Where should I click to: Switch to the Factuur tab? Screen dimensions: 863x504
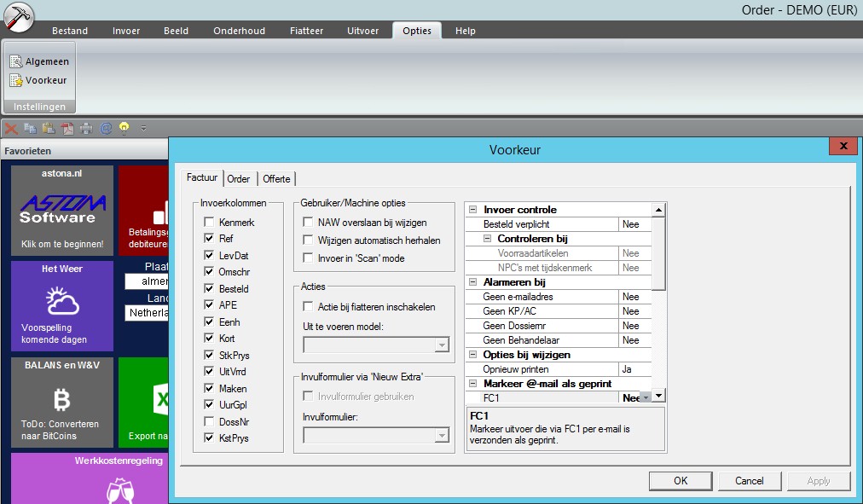point(202,177)
